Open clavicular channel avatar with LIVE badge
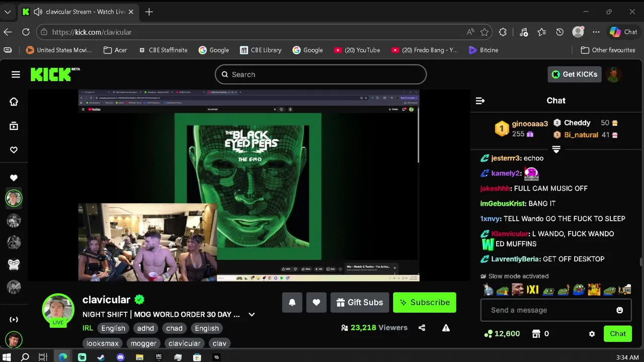Viewport: 644px width, 362px height. point(58,310)
